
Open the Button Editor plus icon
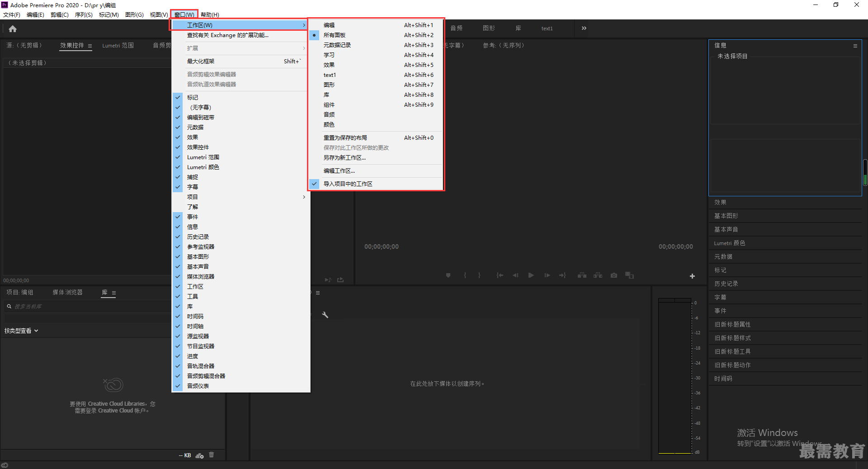click(692, 276)
